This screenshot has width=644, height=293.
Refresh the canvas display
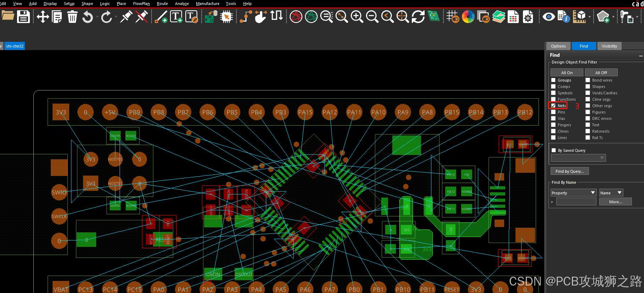[418, 17]
